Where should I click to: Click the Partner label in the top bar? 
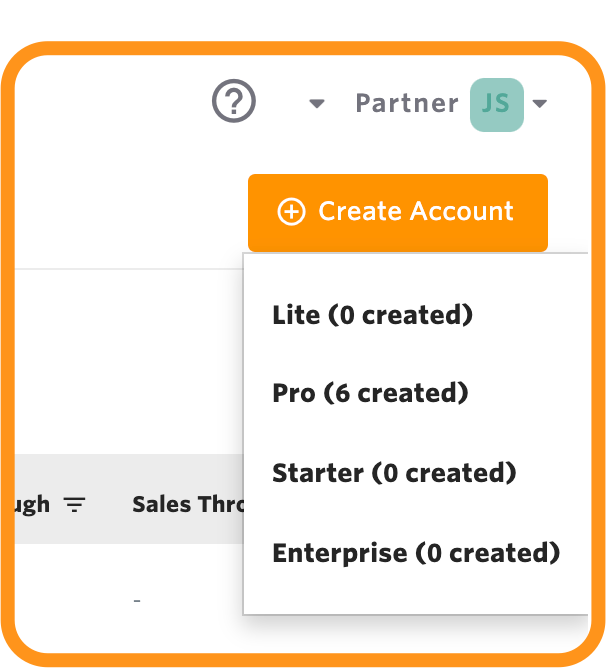pos(407,104)
